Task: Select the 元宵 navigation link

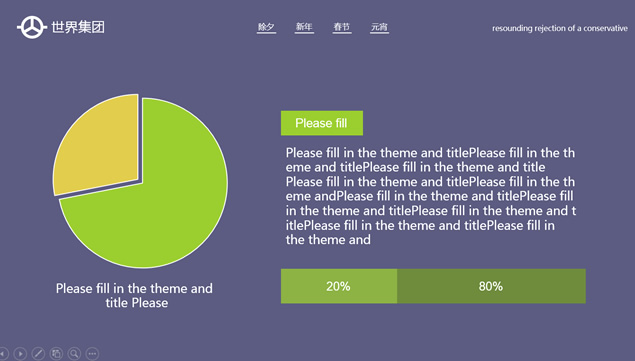Action: click(x=379, y=27)
